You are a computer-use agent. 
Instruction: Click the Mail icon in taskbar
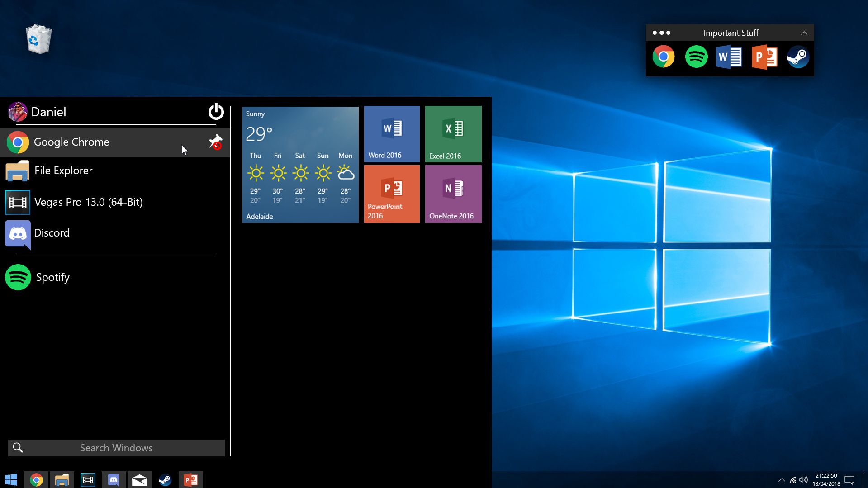click(139, 480)
